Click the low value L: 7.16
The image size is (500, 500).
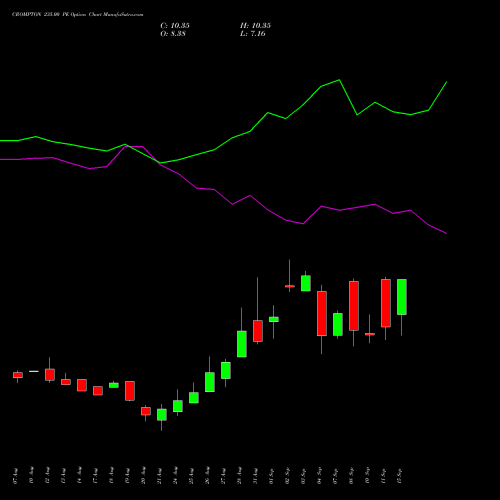pos(253,34)
